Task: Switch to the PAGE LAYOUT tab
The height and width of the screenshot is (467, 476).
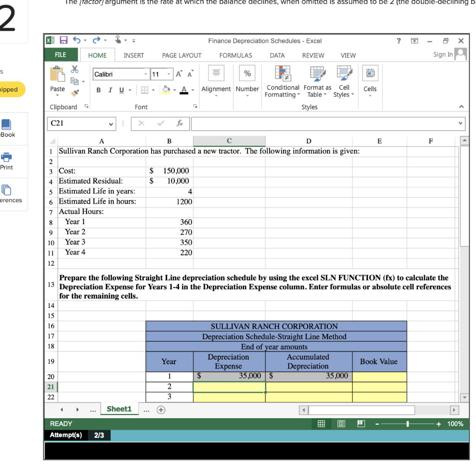Action: point(182,55)
